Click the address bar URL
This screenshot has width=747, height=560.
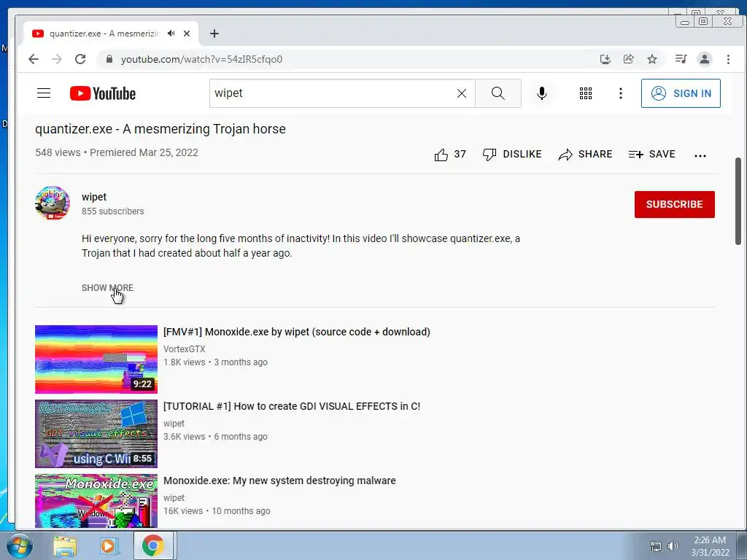click(x=201, y=59)
